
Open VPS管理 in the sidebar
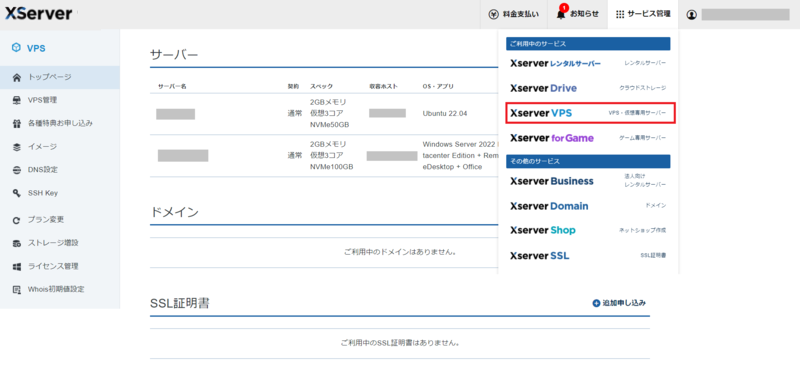tap(60, 100)
